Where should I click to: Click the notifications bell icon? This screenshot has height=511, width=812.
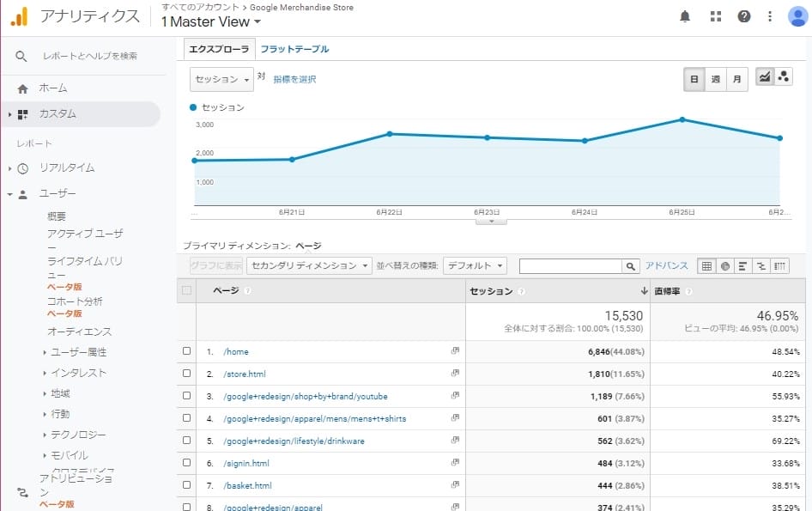(685, 16)
